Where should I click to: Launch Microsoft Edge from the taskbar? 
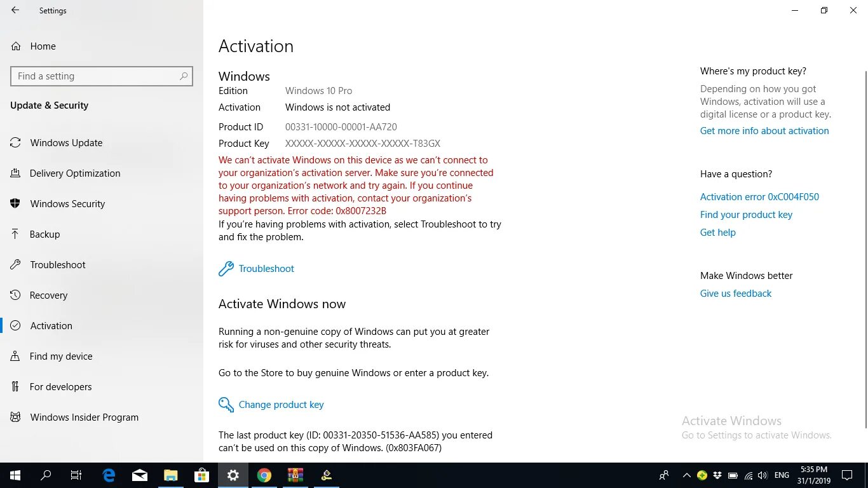click(109, 475)
